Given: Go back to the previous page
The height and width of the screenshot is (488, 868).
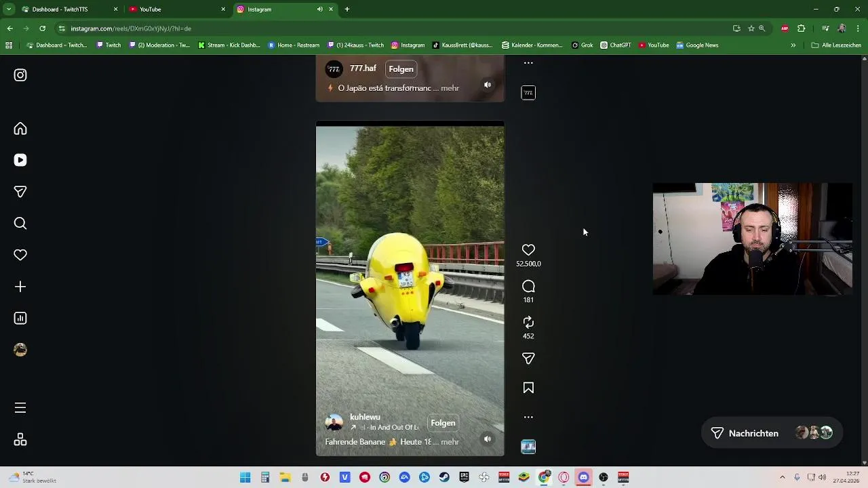Looking at the screenshot, I should (x=9, y=28).
